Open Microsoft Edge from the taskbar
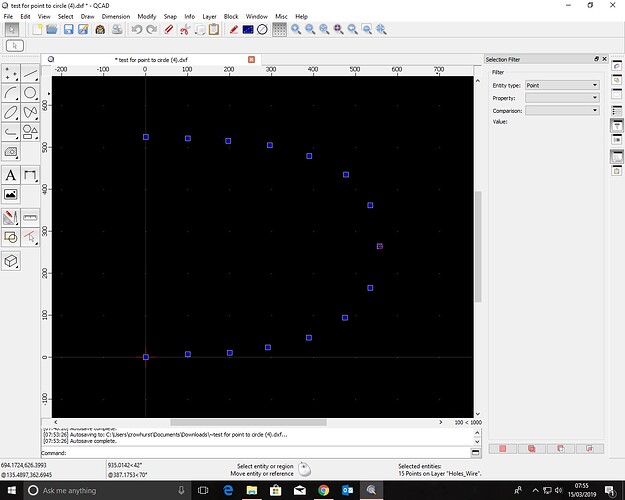 pyautogui.click(x=228, y=490)
